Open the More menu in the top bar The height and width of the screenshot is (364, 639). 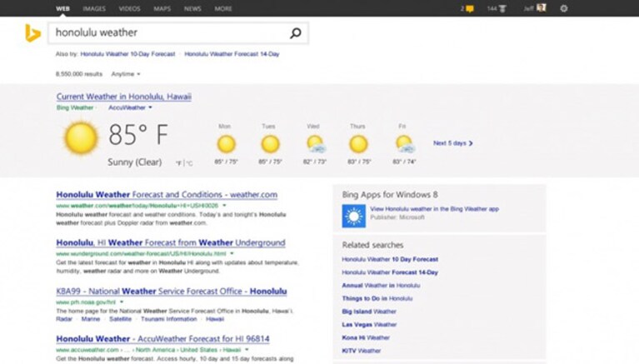click(x=223, y=8)
